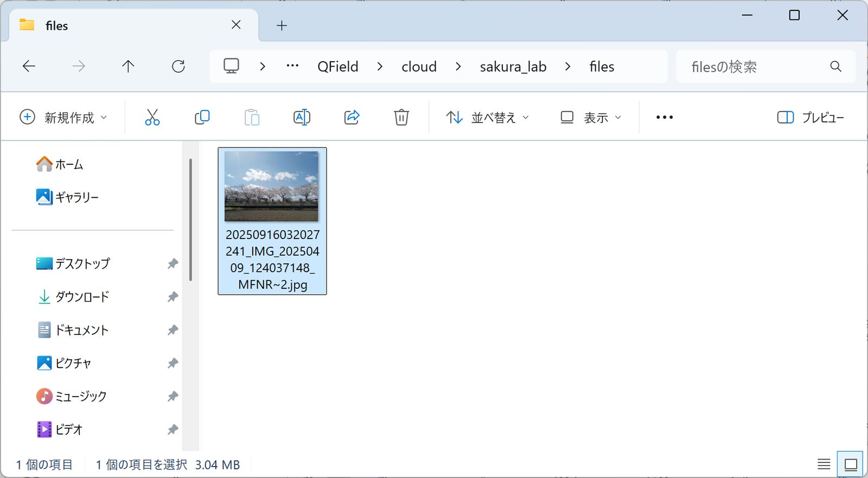Go up one folder level
Screen dimensions: 868x478
coord(128,66)
